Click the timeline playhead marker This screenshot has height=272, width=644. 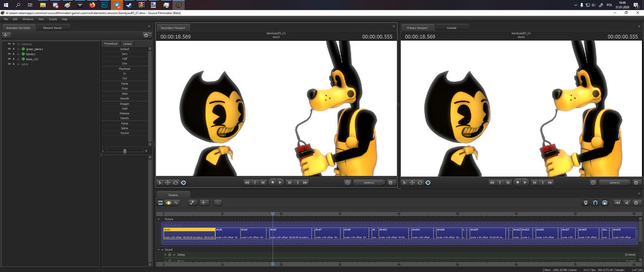click(273, 214)
